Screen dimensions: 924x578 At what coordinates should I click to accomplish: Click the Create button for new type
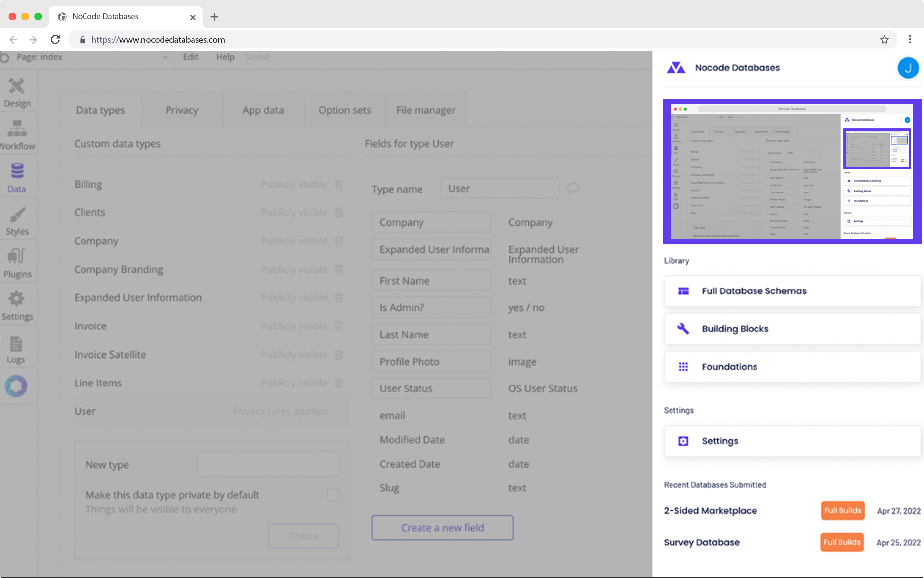click(x=304, y=536)
